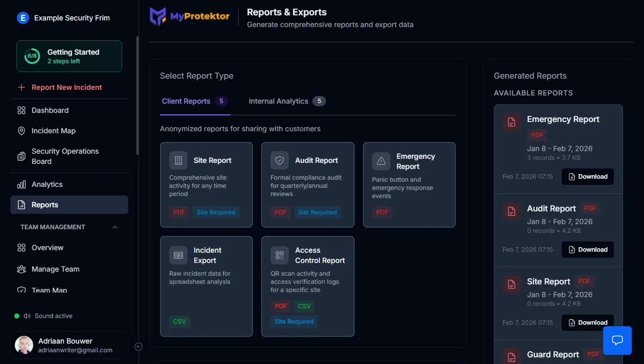Click the Emergency Report warning triangle icon
This screenshot has height=364, width=644.
click(381, 161)
